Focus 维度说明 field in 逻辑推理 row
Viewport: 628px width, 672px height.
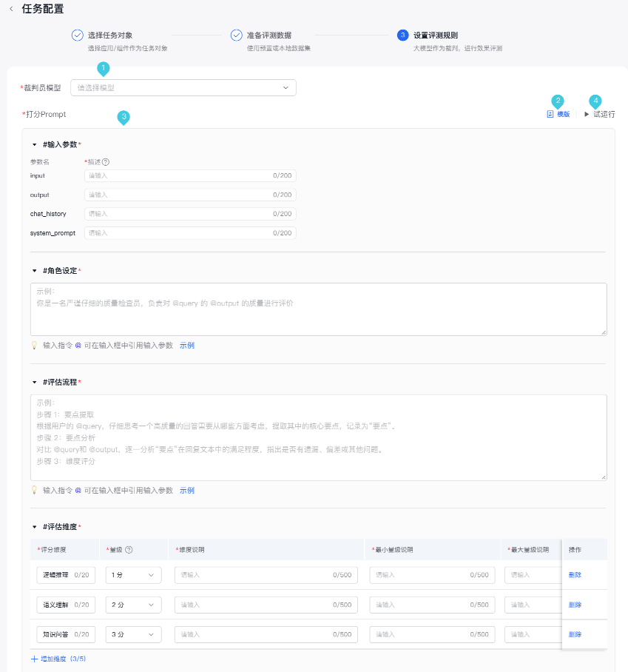(x=266, y=575)
